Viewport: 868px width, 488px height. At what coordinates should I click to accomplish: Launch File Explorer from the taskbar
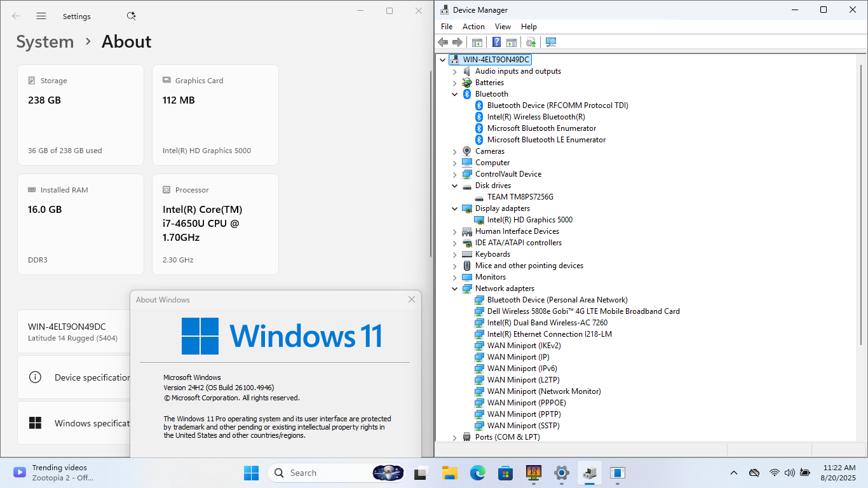point(450,473)
